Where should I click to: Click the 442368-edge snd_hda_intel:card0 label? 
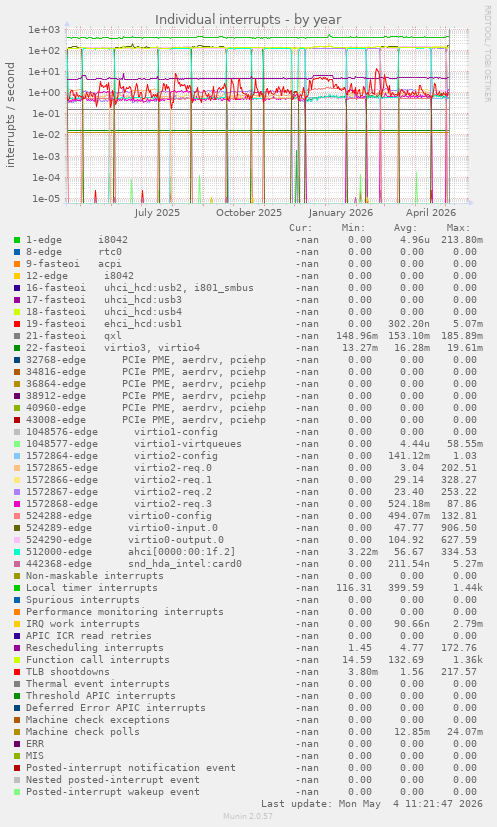click(134, 564)
